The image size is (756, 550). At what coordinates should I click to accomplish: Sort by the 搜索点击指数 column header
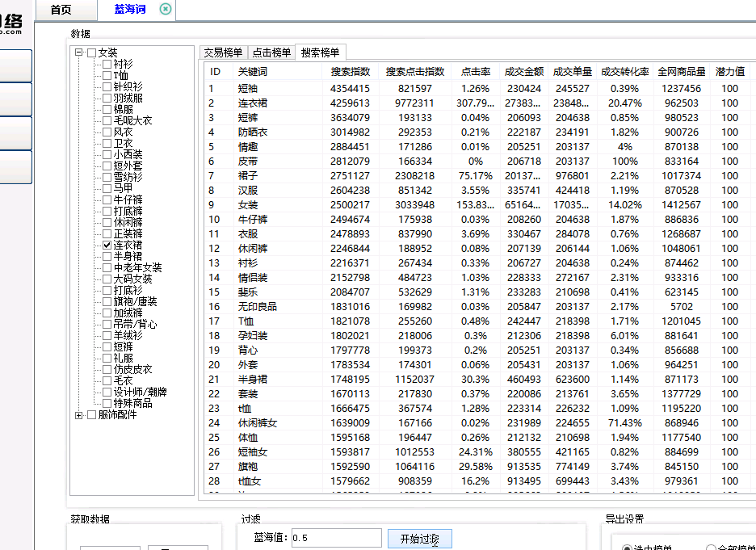[x=414, y=72]
